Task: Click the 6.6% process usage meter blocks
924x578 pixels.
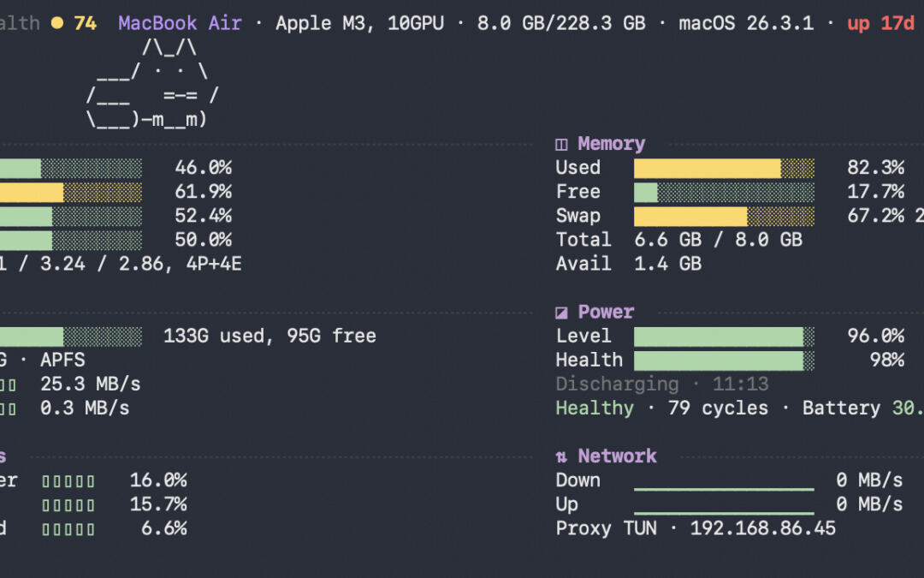Action: (68, 528)
